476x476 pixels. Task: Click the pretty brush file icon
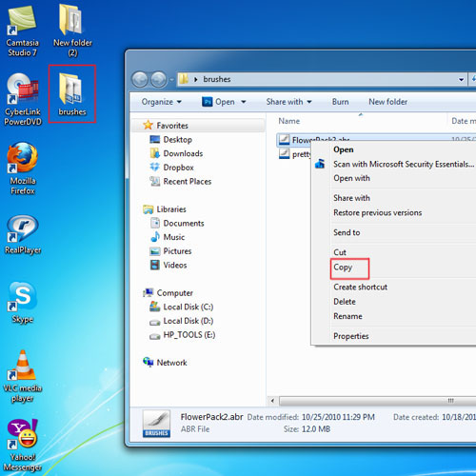[x=284, y=154]
